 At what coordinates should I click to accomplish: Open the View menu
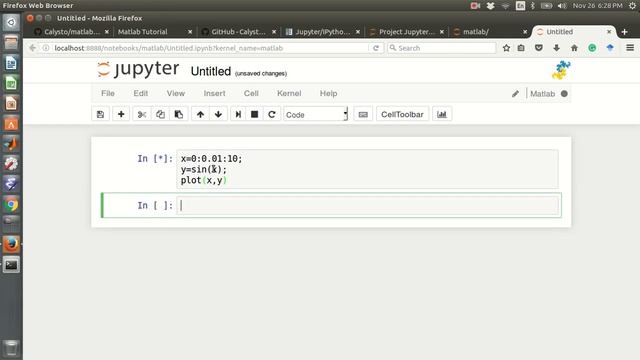click(x=176, y=93)
